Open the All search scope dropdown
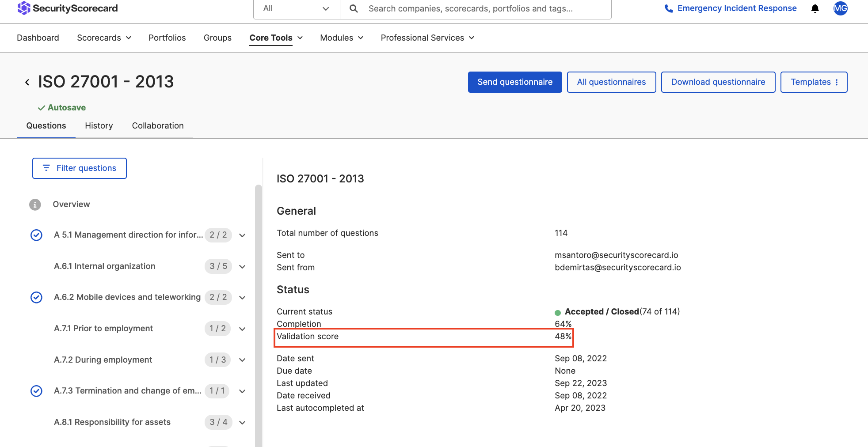The height and width of the screenshot is (447, 868). (x=297, y=8)
